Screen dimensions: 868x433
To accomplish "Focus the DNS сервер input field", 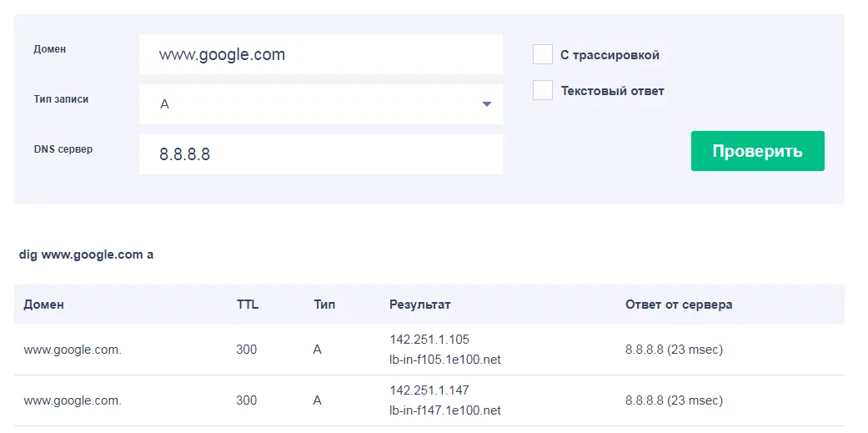I will tap(320, 154).
